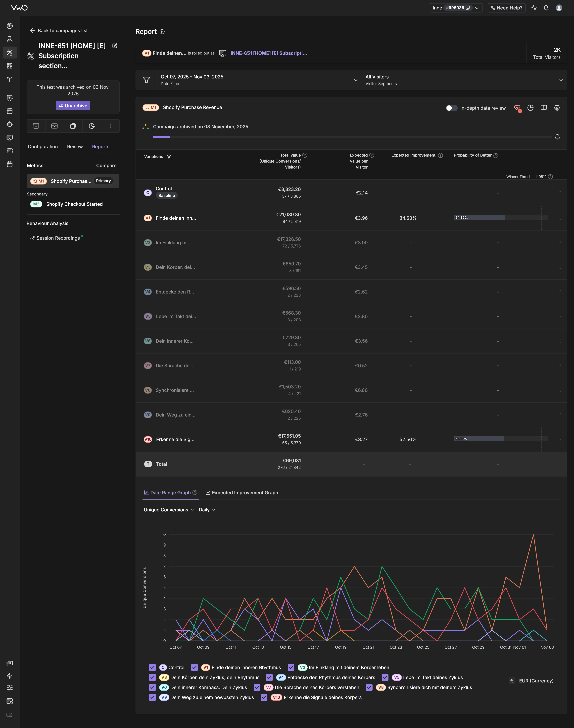Open the Testing flask icon in sidebar
The width and height of the screenshot is (574, 728).
tap(10, 39)
